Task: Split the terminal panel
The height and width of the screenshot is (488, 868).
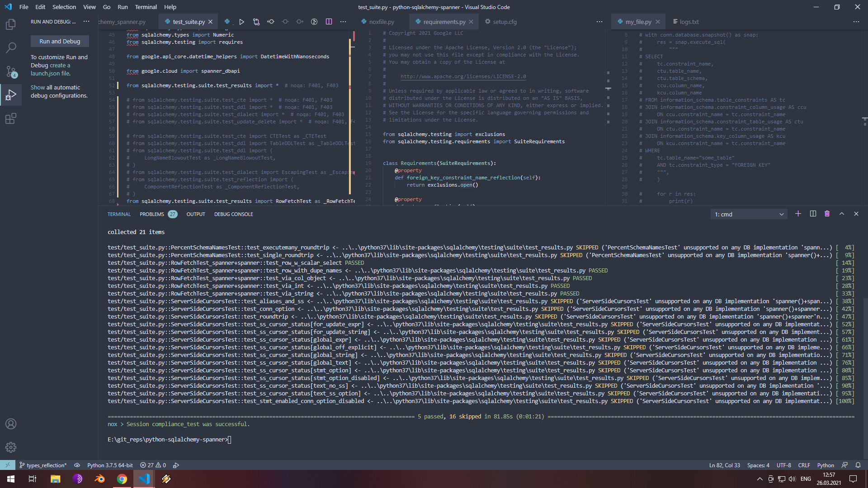Action: [813, 214]
